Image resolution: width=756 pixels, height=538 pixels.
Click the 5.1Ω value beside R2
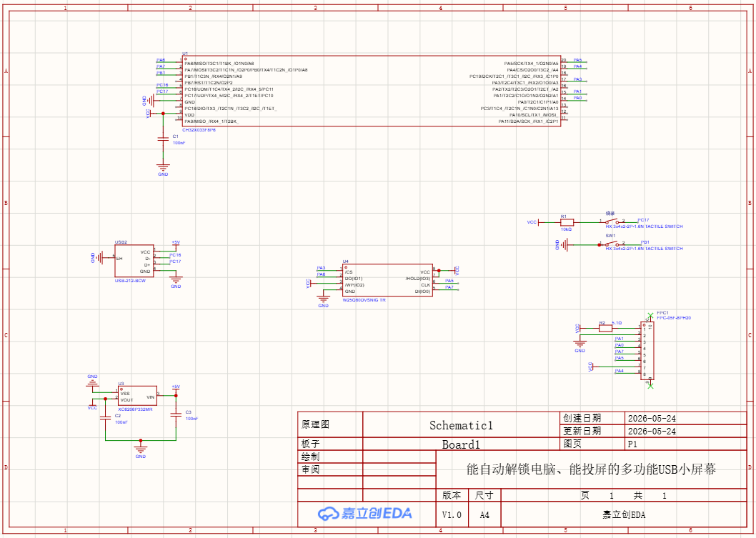point(617,322)
